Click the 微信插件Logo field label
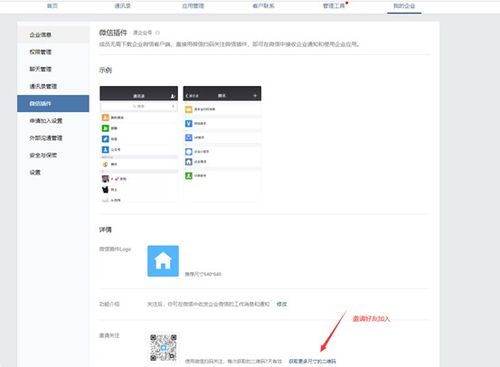This screenshot has height=367, width=500. point(115,249)
